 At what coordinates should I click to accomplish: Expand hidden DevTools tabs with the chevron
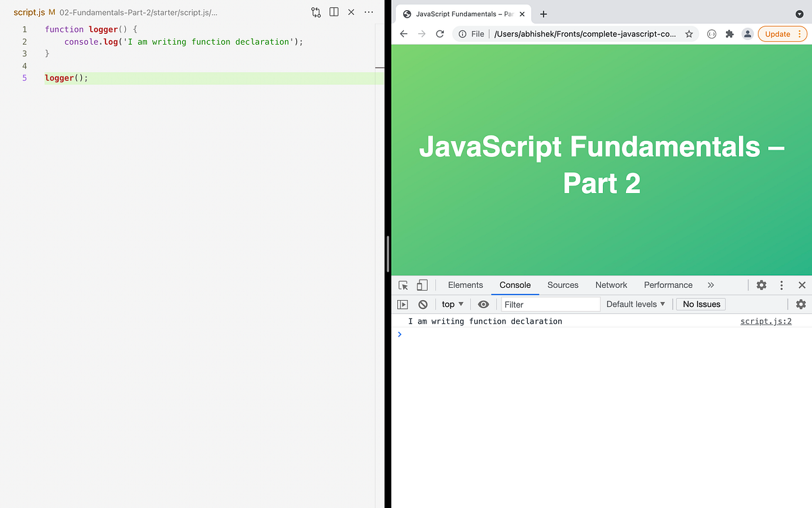pos(710,285)
